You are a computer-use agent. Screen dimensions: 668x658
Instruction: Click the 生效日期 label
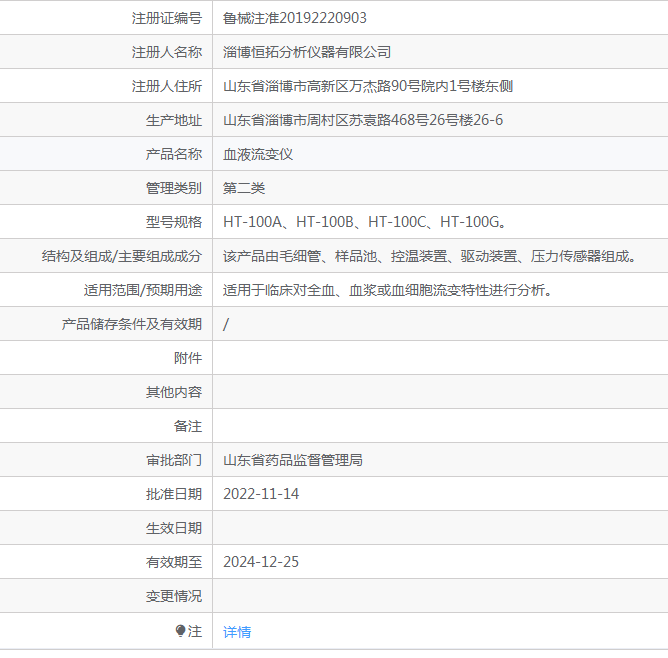click(174, 528)
